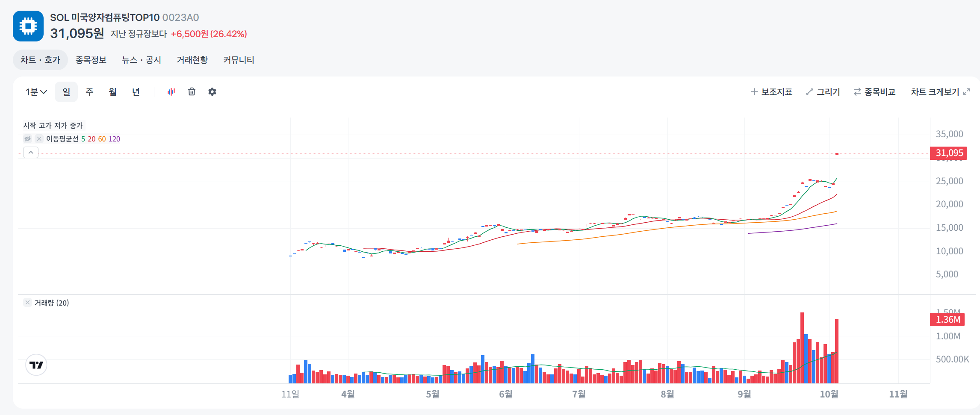Screen dimensions: 980x415
Task: Click the 9월 month axis label
Action: (x=744, y=394)
